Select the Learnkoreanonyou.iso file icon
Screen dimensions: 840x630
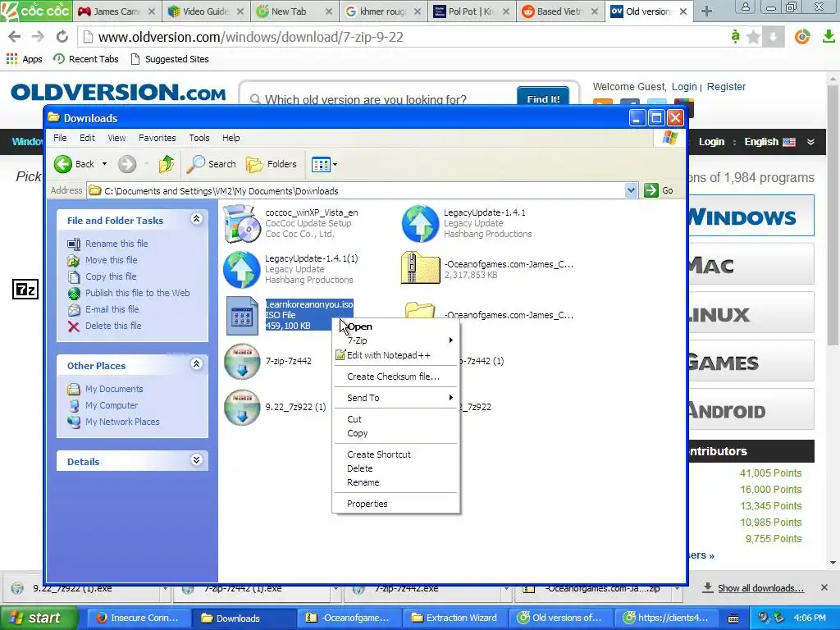pos(242,316)
